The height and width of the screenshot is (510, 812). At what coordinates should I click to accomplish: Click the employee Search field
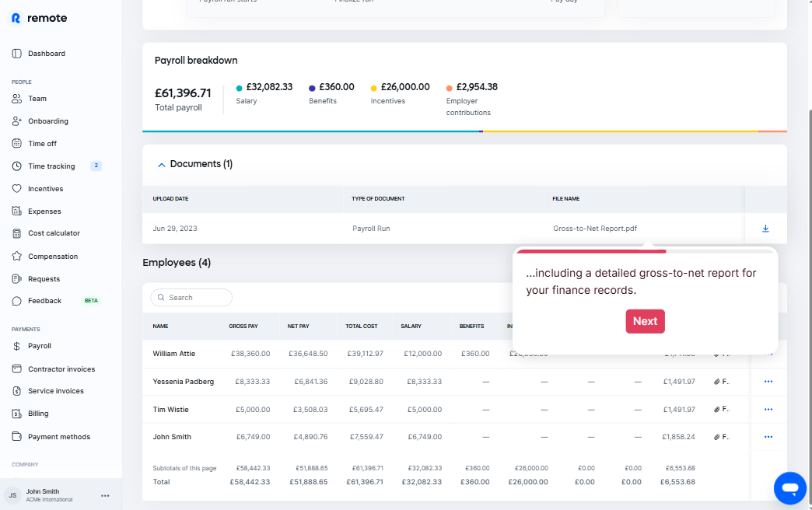191,298
